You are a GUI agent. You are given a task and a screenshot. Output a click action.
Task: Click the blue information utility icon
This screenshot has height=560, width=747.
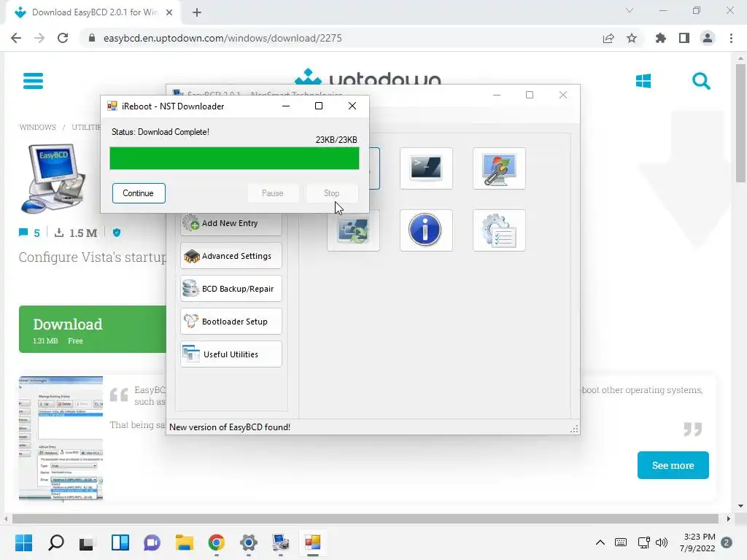tap(426, 230)
